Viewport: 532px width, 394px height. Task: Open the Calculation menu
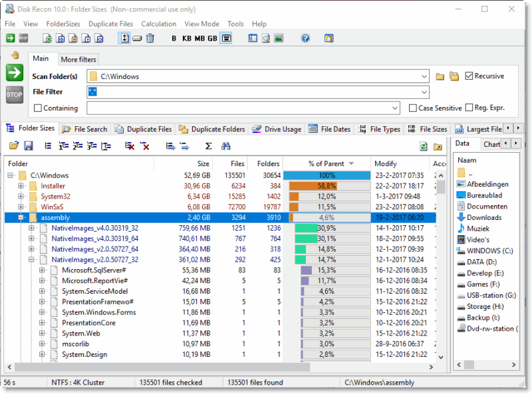159,24
